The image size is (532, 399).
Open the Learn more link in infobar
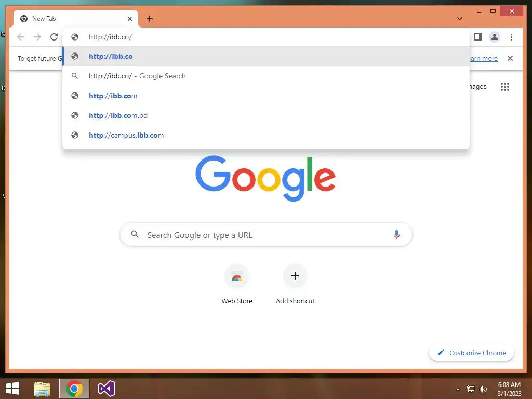pyautogui.click(x=484, y=58)
